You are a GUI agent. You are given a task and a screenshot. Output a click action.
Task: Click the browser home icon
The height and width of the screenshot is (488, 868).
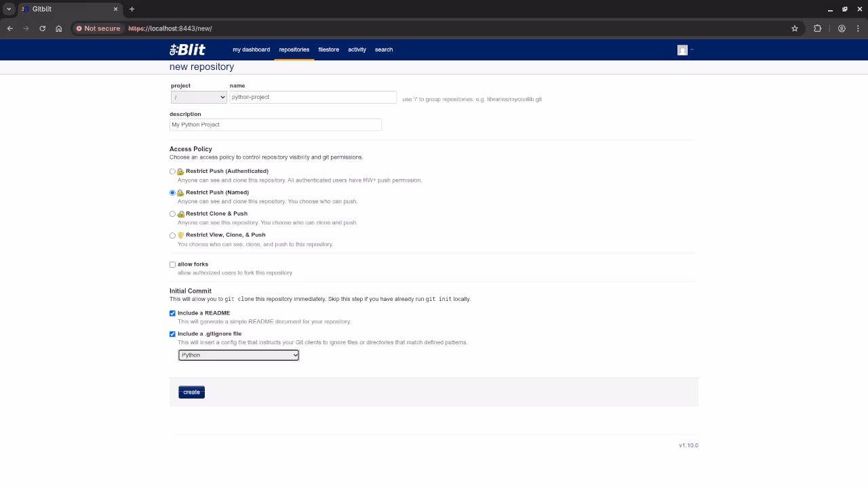[x=59, y=28]
